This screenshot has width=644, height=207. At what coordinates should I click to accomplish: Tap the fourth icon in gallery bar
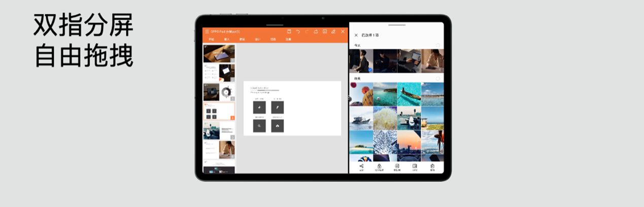pos(415,167)
